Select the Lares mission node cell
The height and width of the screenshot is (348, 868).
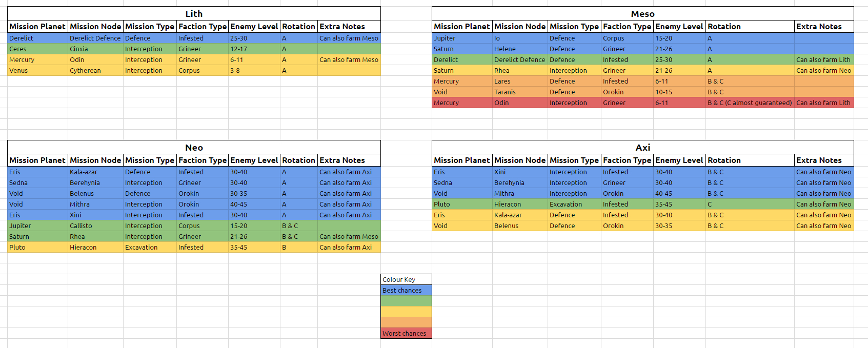(x=520, y=81)
